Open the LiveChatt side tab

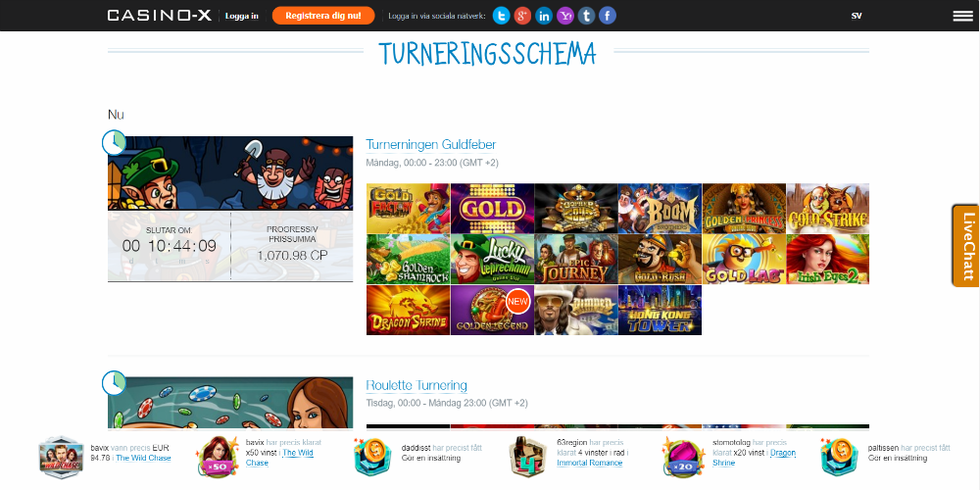966,246
